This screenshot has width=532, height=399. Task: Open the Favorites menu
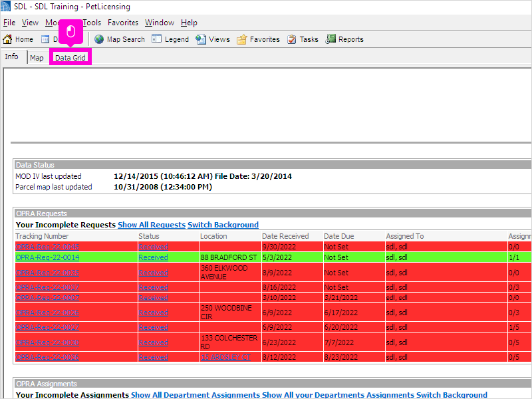pyautogui.click(x=123, y=23)
